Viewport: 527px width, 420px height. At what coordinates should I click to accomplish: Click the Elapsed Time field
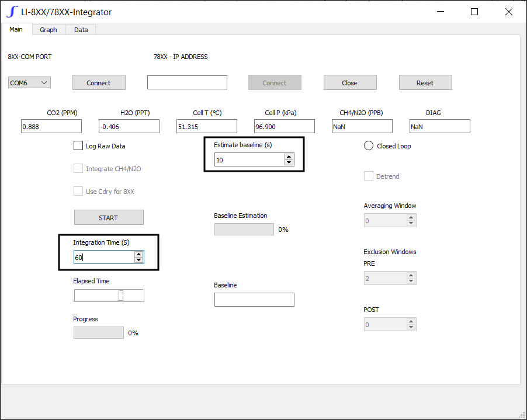coord(109,296)
